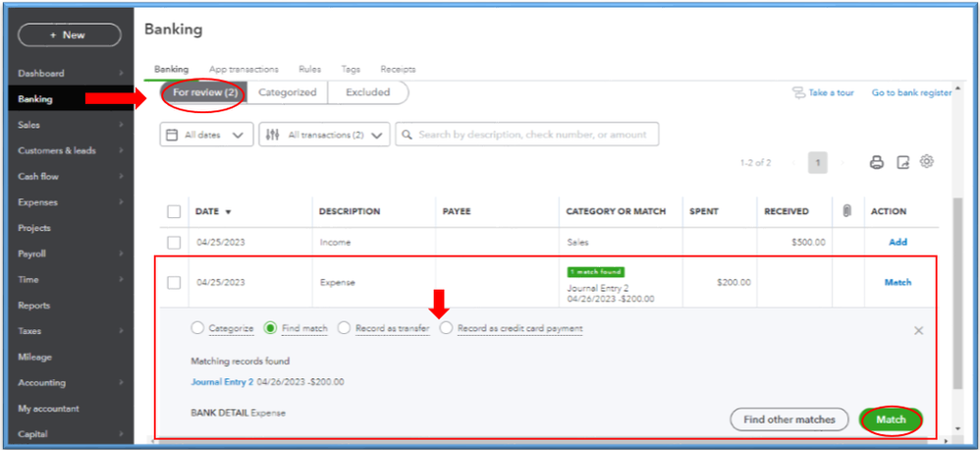The image size is (980, 450).
Task: Click the transaction search field
Action: click(x=527, y=135)
